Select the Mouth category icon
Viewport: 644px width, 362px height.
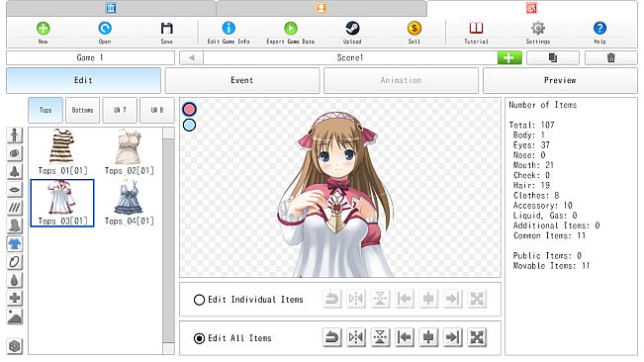(15, 189)
